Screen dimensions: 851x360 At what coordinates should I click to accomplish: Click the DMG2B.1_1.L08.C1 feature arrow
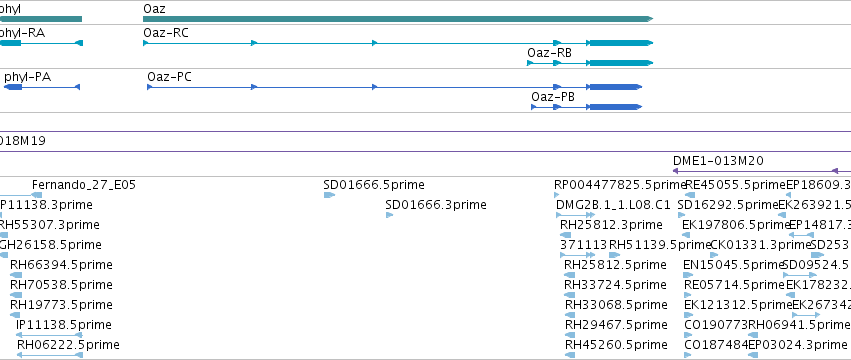(x=575, y=215)
